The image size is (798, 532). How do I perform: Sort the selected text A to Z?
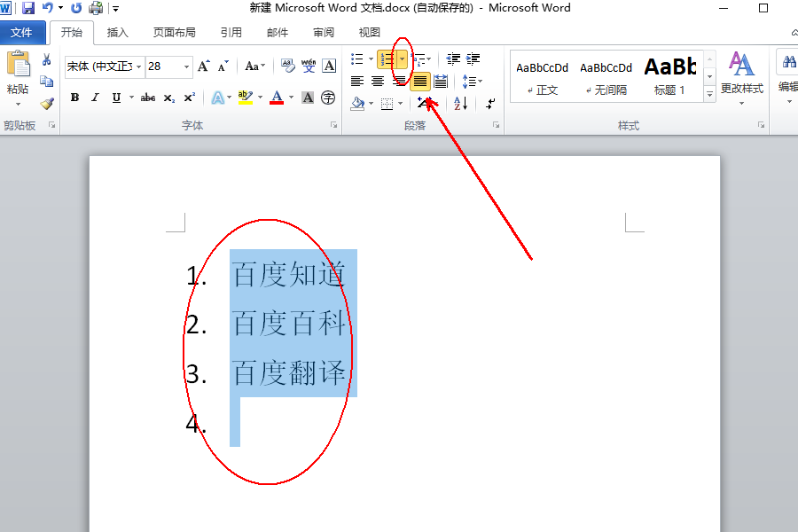pos(460,104)
